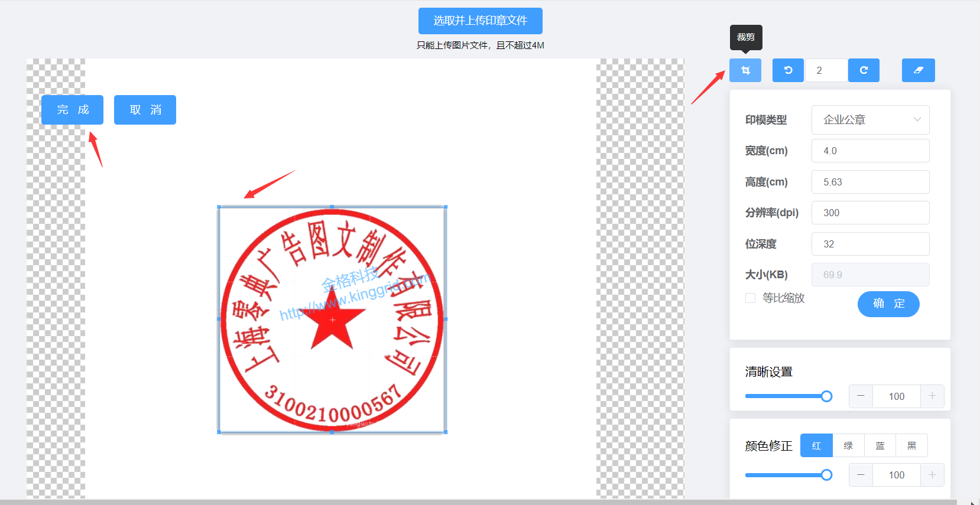Screen dimensions: 980x505
Task: Click the 清晰设置 slider handle
Action: [826, 396]
